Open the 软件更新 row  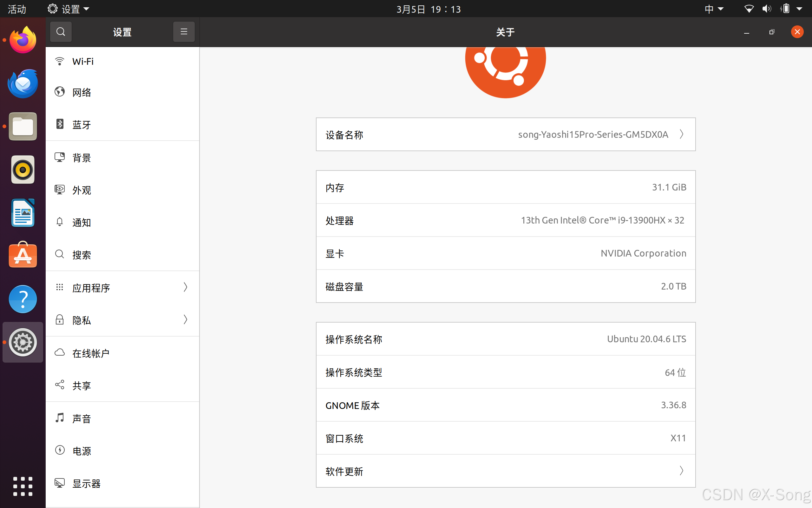point(506,471)
